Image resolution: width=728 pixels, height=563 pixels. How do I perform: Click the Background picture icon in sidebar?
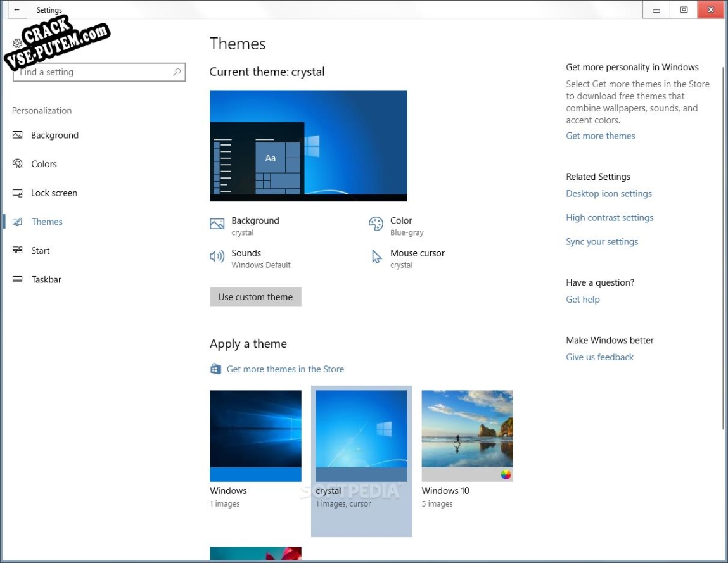pyautogui.click(x=18, y=135)
